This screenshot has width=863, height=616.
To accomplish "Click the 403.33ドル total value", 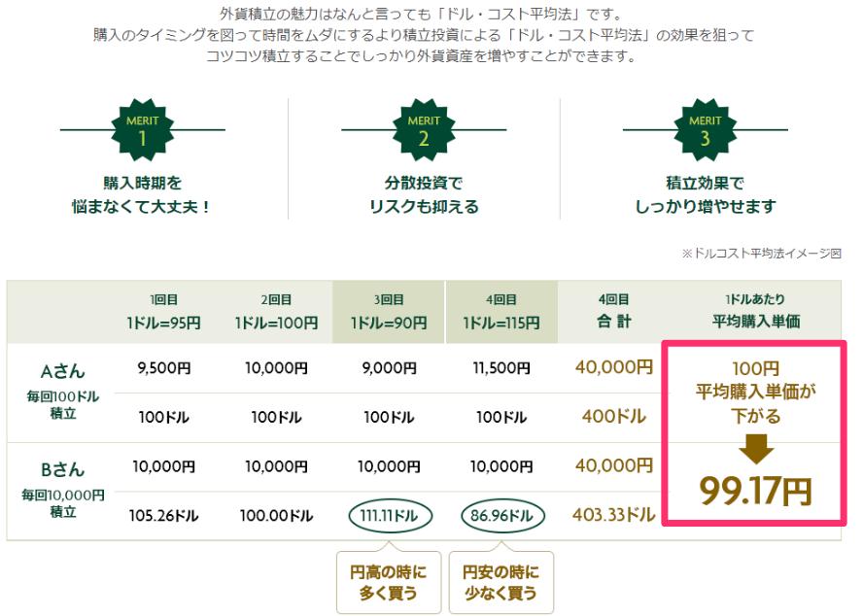I will pyautogui.click(x=613, y=515).
